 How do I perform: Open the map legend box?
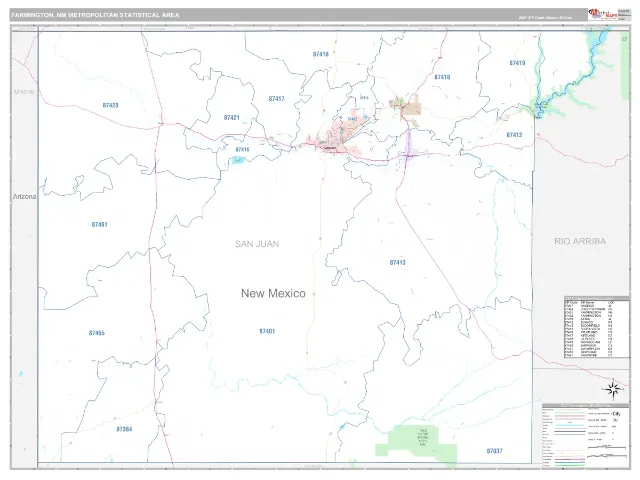pos(586,435)
